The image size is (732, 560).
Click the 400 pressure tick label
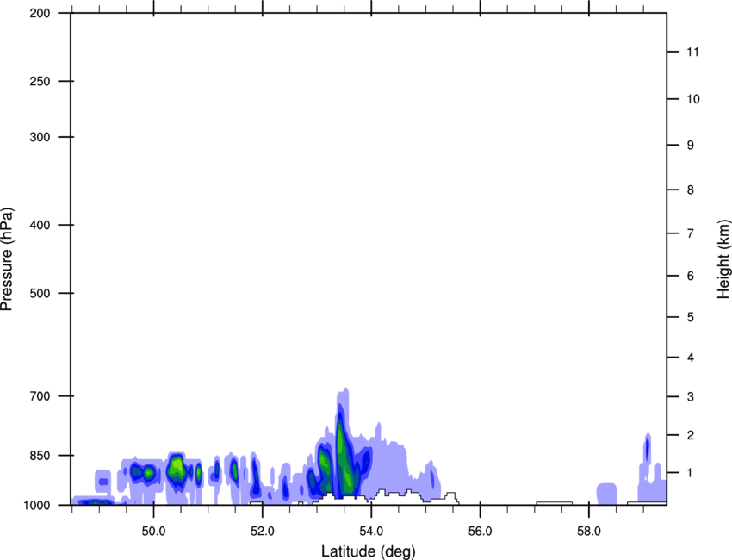40,225
